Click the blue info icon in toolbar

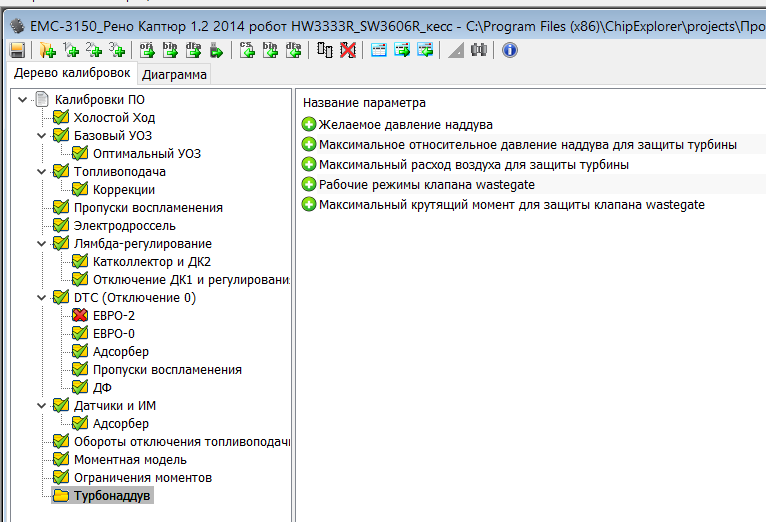(510, 50)
